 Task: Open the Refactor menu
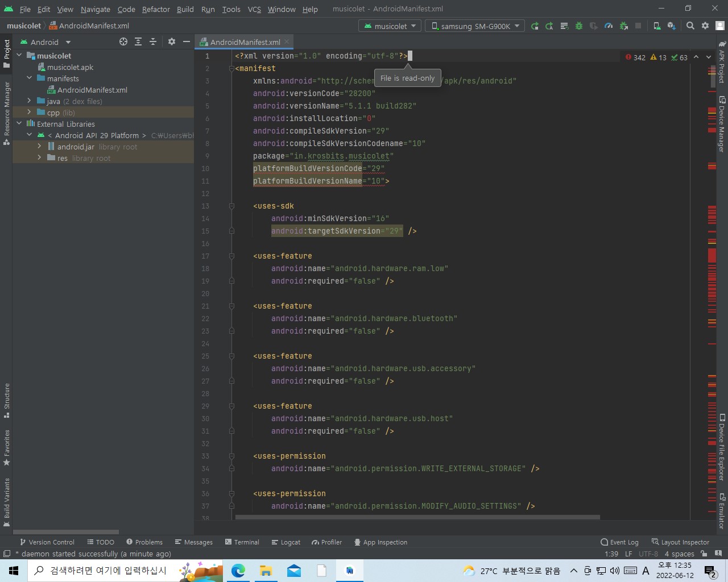click(x=156, y=9)
